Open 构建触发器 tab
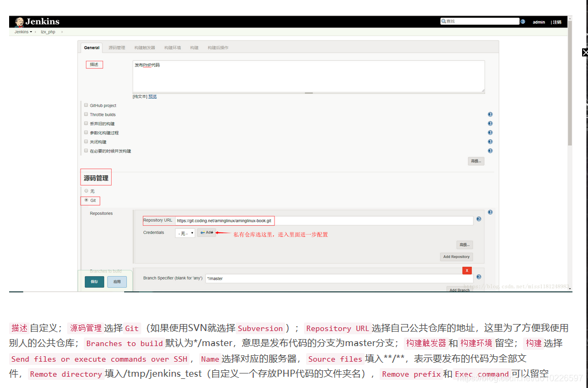This screenshot has width=588, height=388. (145, 48)
